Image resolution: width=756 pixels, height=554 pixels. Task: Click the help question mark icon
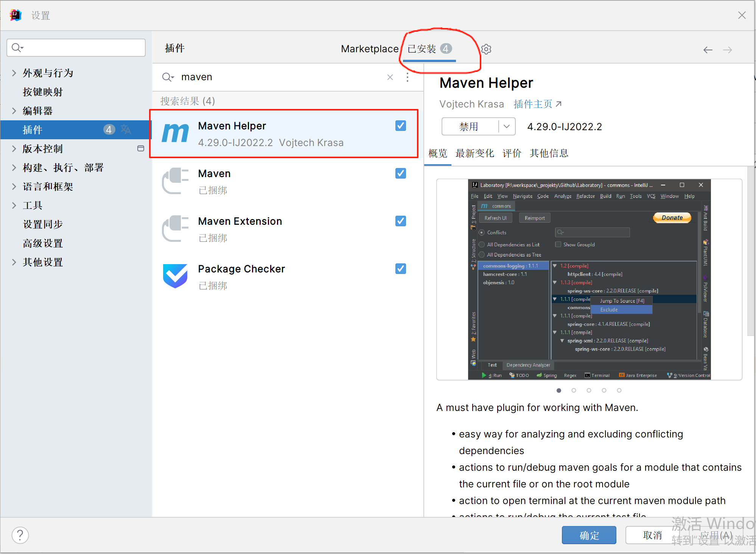(20, 535)
